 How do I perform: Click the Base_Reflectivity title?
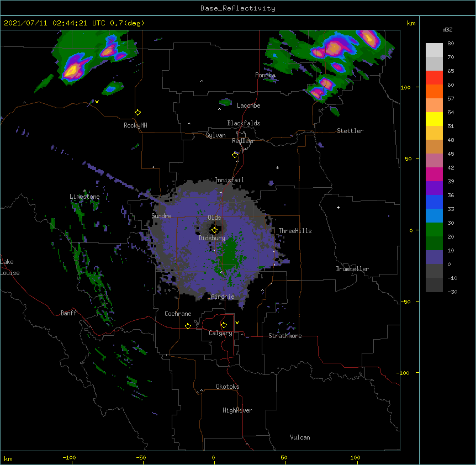[x=238, y=8]
